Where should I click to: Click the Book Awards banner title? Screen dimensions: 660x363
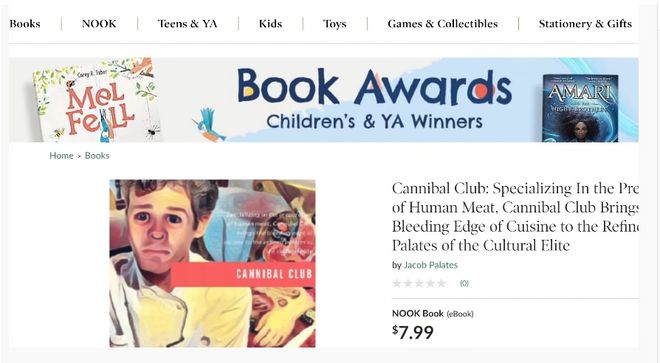tap(374, 87)
